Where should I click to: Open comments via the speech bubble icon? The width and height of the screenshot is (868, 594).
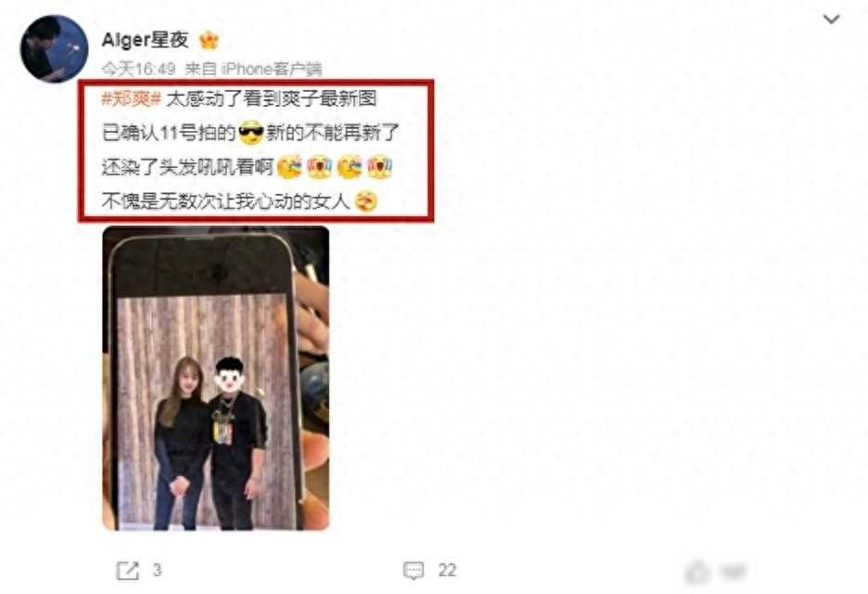point(414,571)
